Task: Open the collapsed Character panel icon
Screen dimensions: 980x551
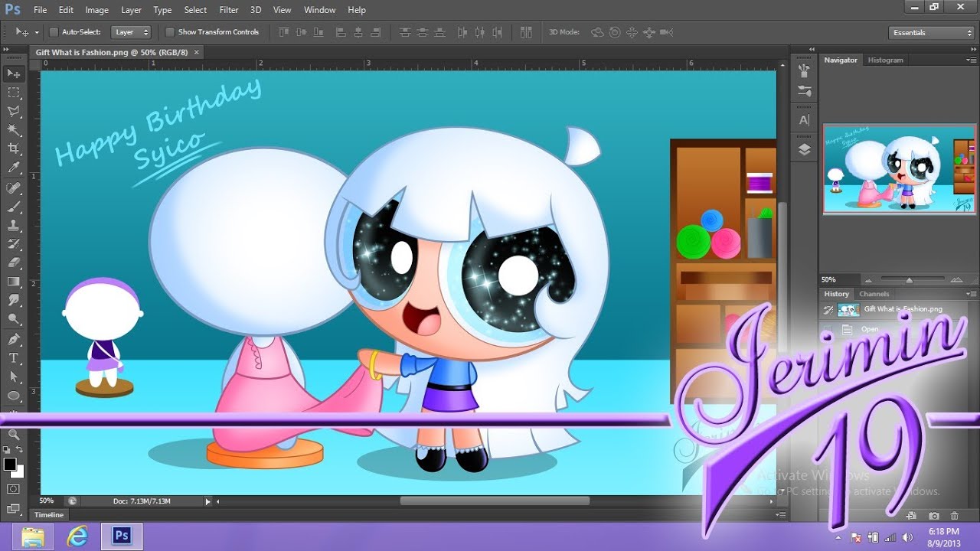Action: pos(804,120)
